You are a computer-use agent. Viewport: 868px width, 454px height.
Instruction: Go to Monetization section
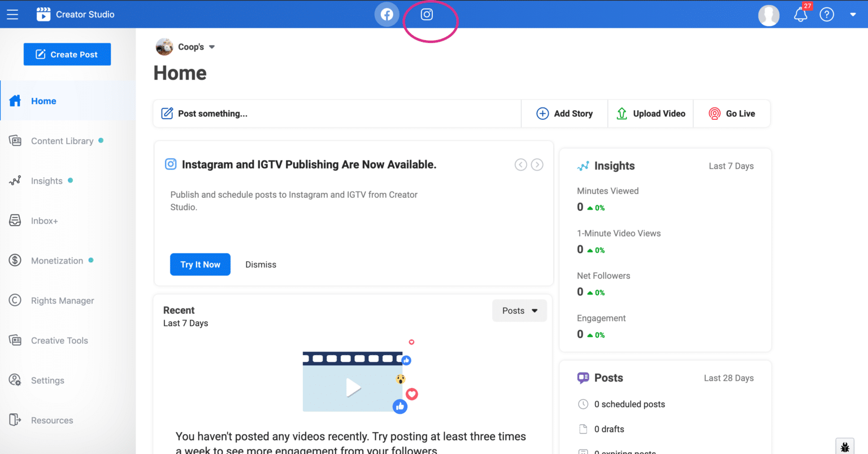coord(57,261)
